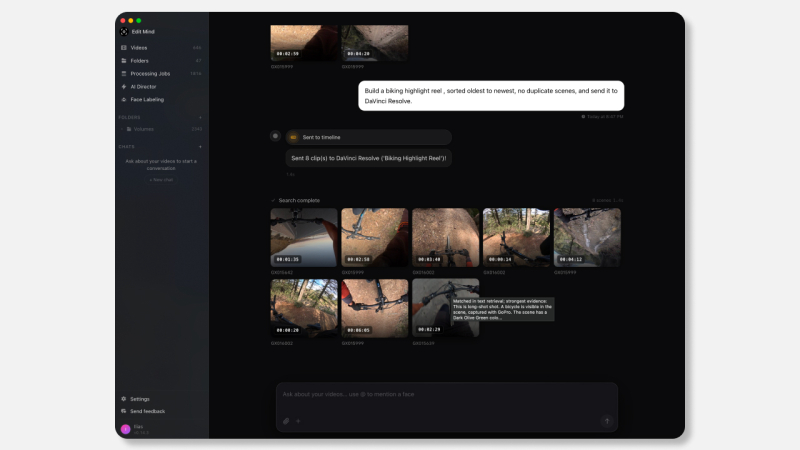Click the Today at 8:47 PM timestamp
This screenshot has width=800, height=450.
click(605, 117)
